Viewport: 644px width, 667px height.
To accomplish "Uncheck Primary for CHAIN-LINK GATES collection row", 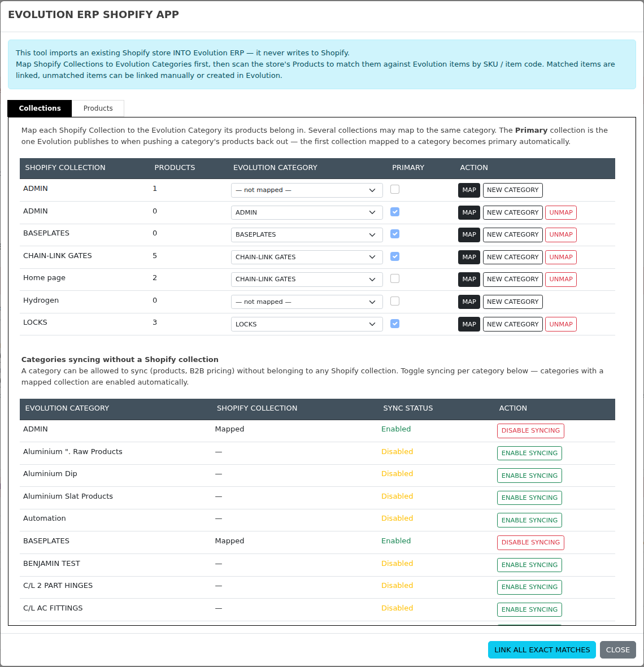I will pos(395,256).
